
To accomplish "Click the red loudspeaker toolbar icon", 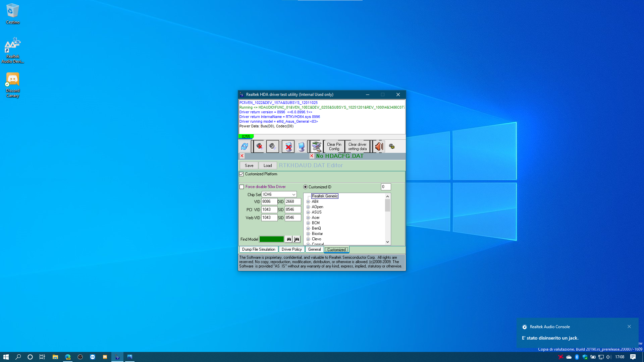I will 379,146.
